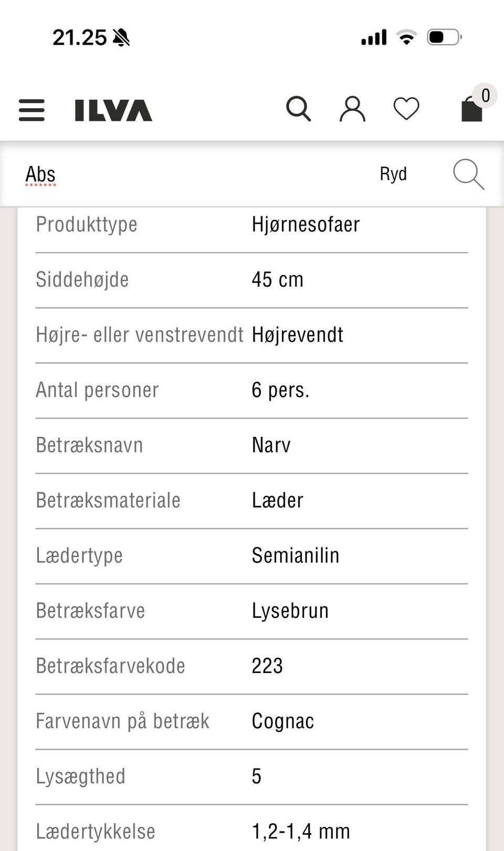Screen dimensions: 504x851
Task: Click the cellular signal bars icon
Action: point(373,36)
